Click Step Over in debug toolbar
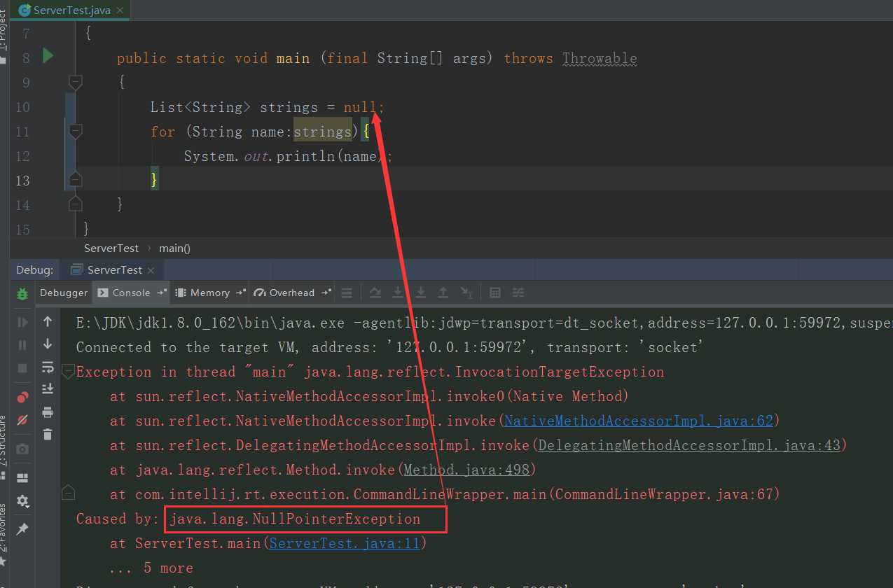This screenshot has width=893, height=588. tap(375, 293)
